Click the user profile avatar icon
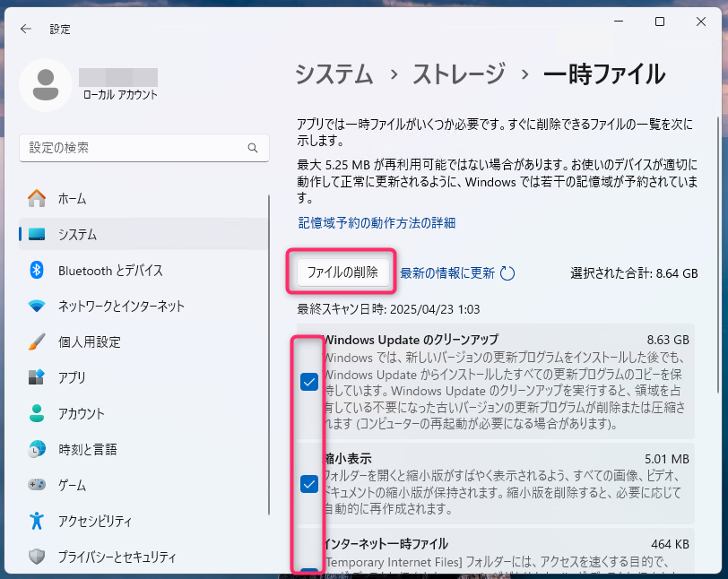Screen dimensions: 728x579 [46, 85]
